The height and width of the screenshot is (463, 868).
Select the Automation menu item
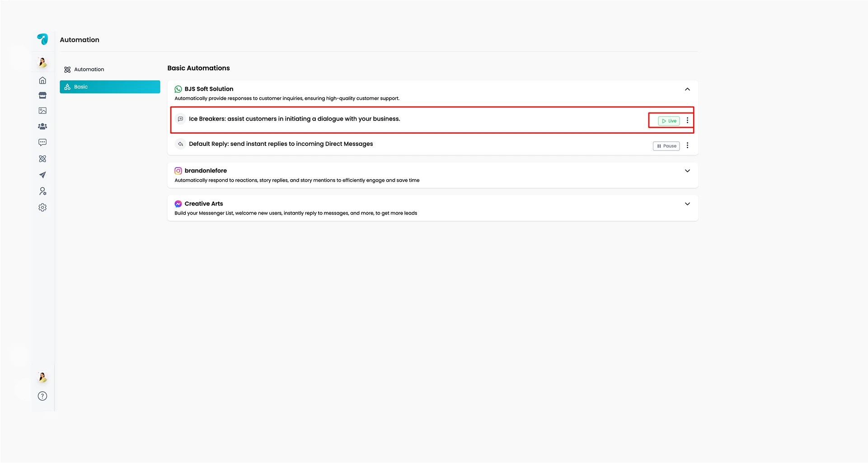pos(110,70)
